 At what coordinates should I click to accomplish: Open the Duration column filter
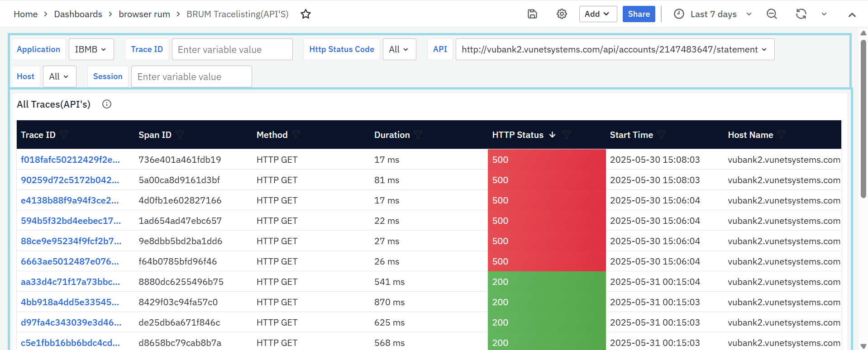pyautogui.click(x=418, y=135)
